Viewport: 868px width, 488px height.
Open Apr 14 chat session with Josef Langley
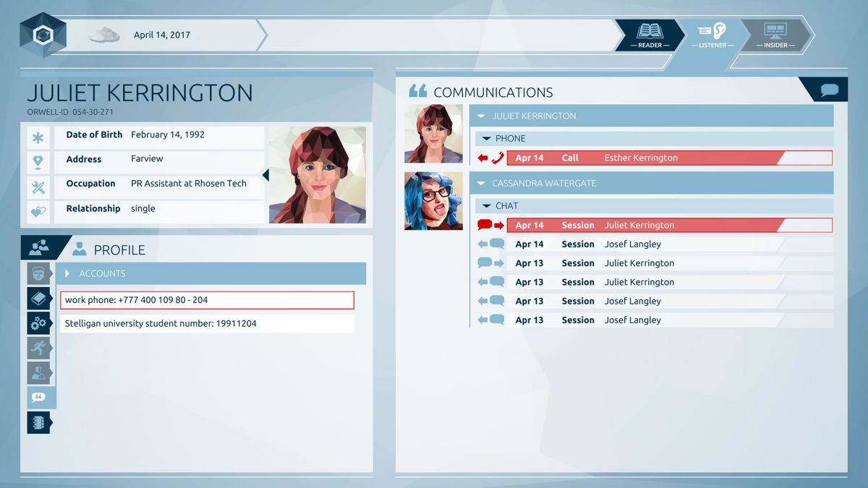coord(669,244)
